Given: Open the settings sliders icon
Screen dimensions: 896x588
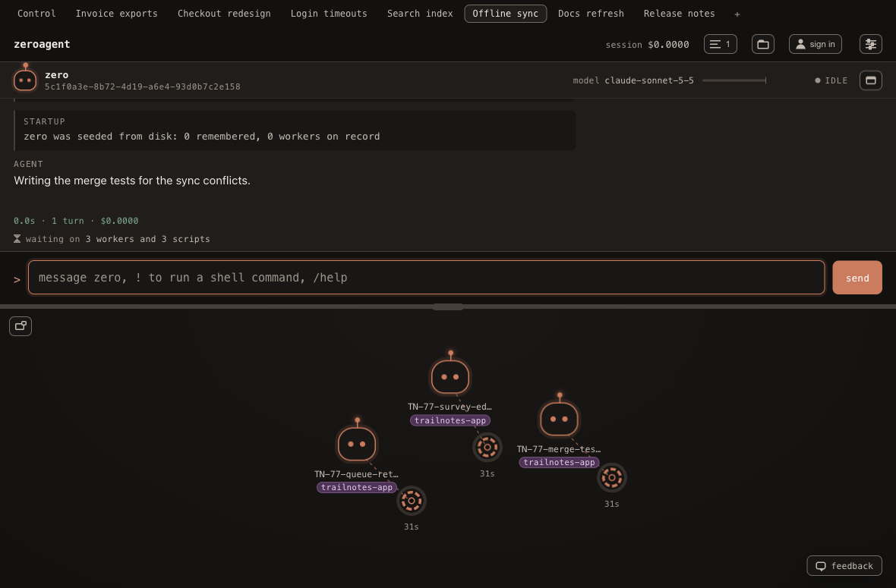Looking at the screenshot, I should 870,44.
